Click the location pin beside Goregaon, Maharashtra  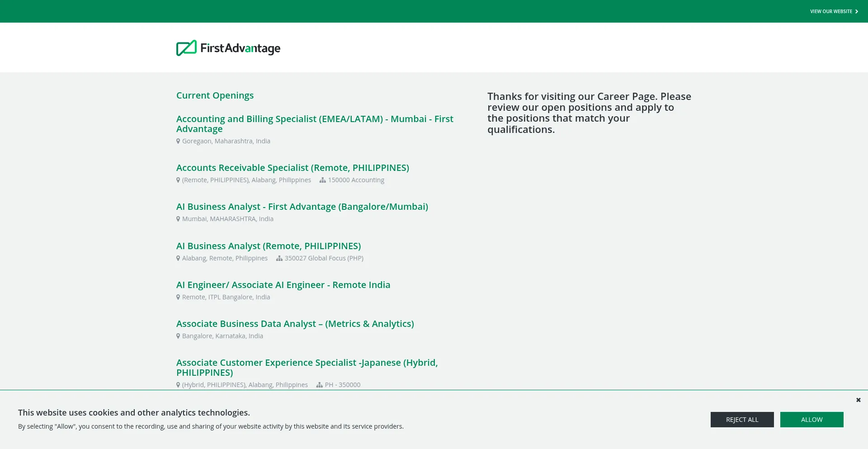point(178,141)
